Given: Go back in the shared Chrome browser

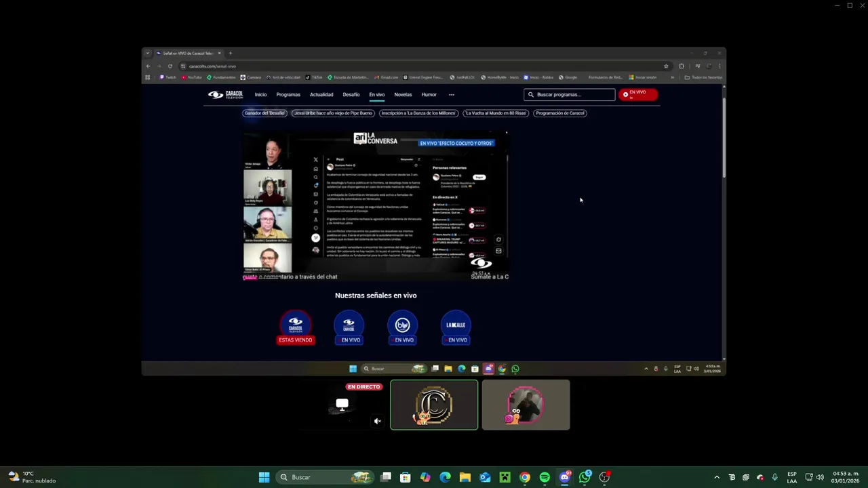Looking at the screenshot, I should tap(148, 66).
